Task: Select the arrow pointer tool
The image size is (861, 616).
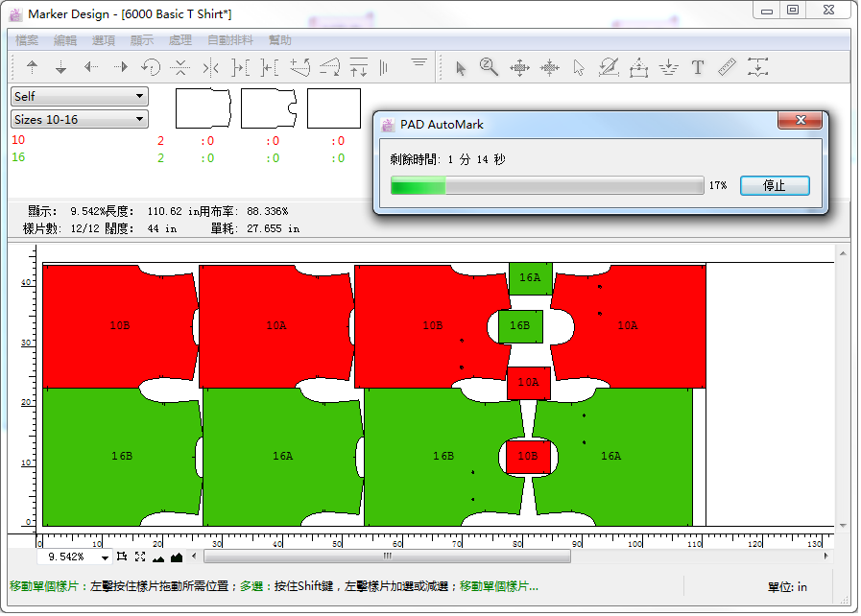Action: (x=460, y=67)
